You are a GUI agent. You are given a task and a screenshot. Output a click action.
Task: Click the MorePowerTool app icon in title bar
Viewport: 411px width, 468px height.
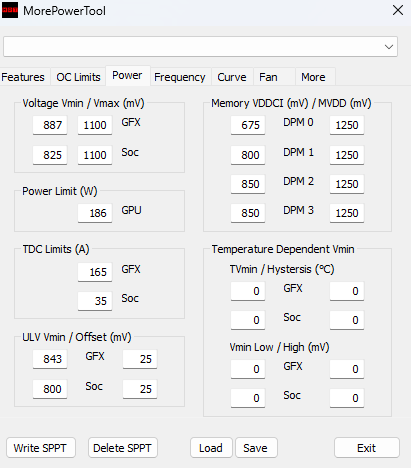point(10,10)
